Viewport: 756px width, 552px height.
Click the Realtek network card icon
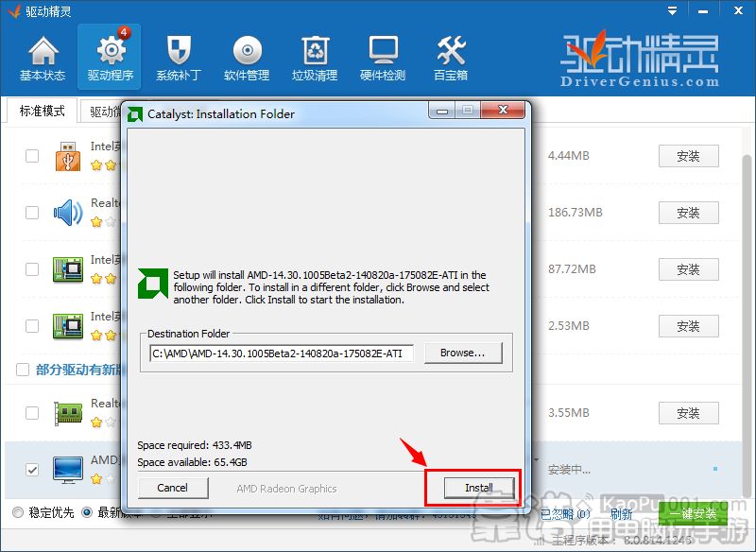click(68, 413)
